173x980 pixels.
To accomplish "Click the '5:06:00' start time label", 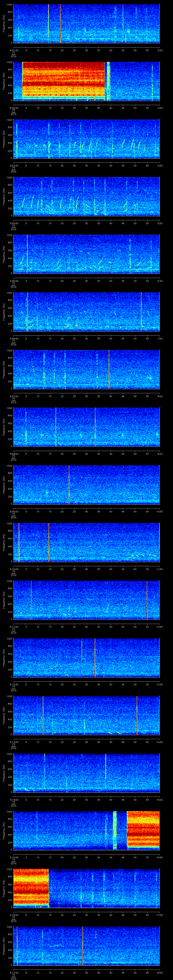I will (x=14, y=339).
